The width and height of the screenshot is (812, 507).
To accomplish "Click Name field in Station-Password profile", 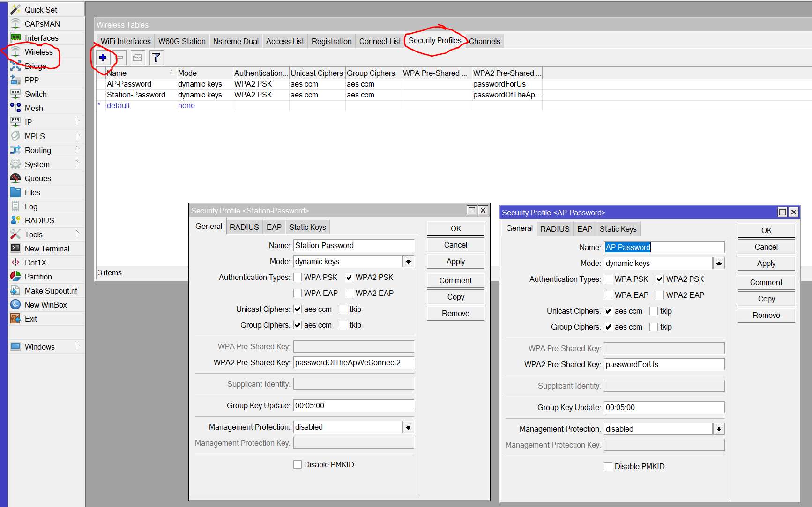I will [354, 245].
